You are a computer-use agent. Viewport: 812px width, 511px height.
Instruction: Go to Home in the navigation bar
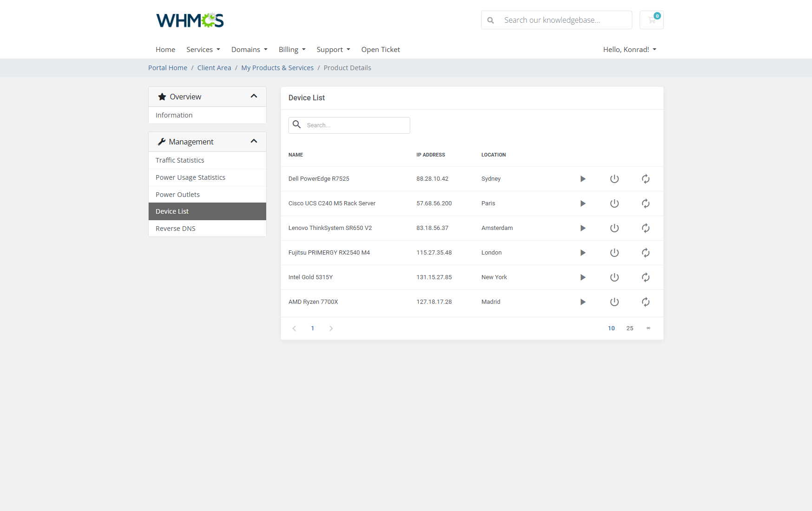[165, 50]
